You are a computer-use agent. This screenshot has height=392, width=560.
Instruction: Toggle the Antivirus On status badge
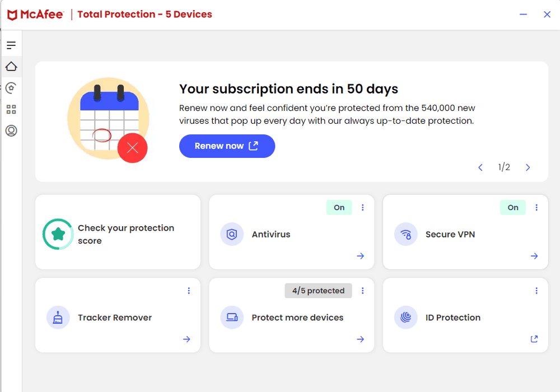[339, 207]
